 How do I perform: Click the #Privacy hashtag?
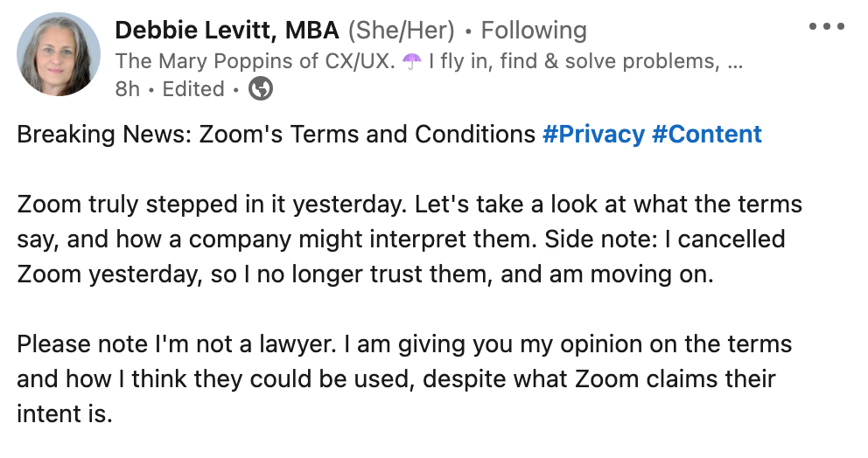pos(593,135)
